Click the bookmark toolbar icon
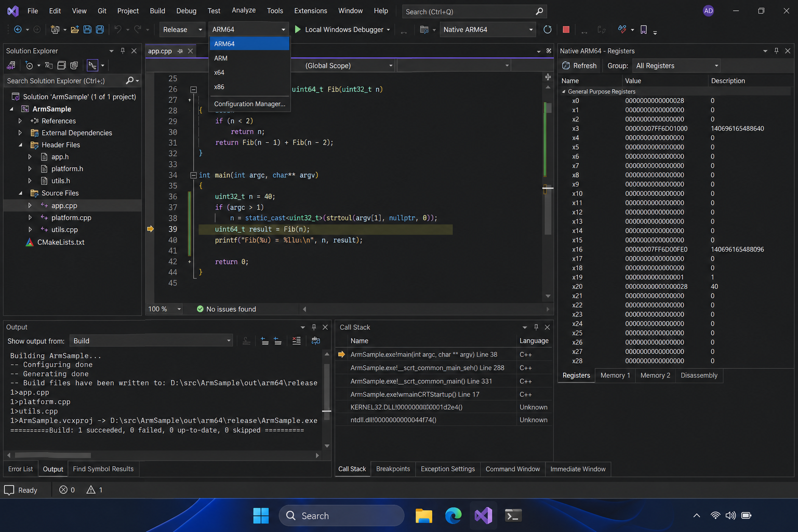This screenshot has height=532, width=798. coord(644,30)
